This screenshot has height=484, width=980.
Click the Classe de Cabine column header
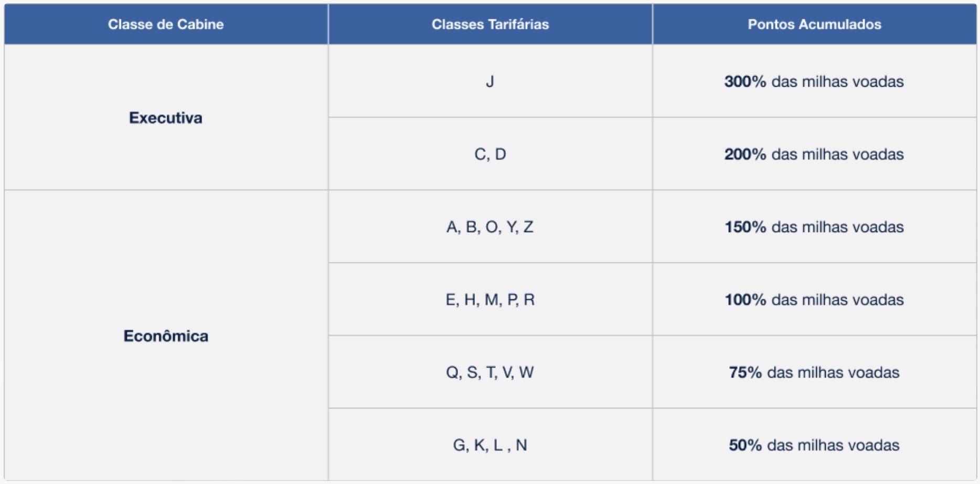[166, 24]
